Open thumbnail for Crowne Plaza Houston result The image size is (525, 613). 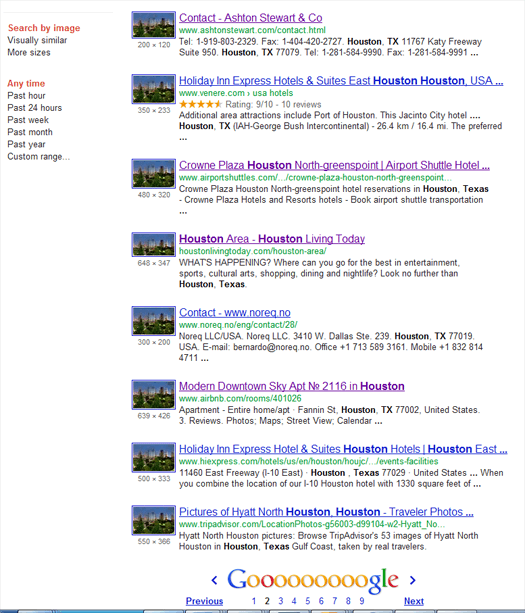[x=154, y=174]
